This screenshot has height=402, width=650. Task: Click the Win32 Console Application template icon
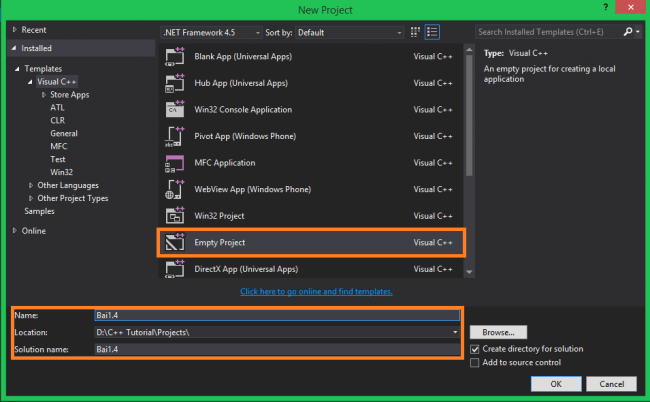pyautogui.click(x=175, y=109)
